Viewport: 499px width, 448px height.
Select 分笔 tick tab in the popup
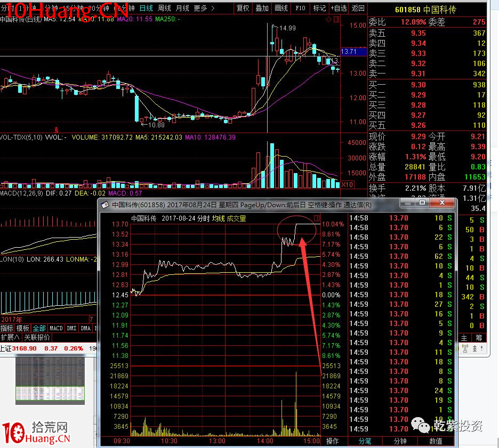[x=365, y=441]
